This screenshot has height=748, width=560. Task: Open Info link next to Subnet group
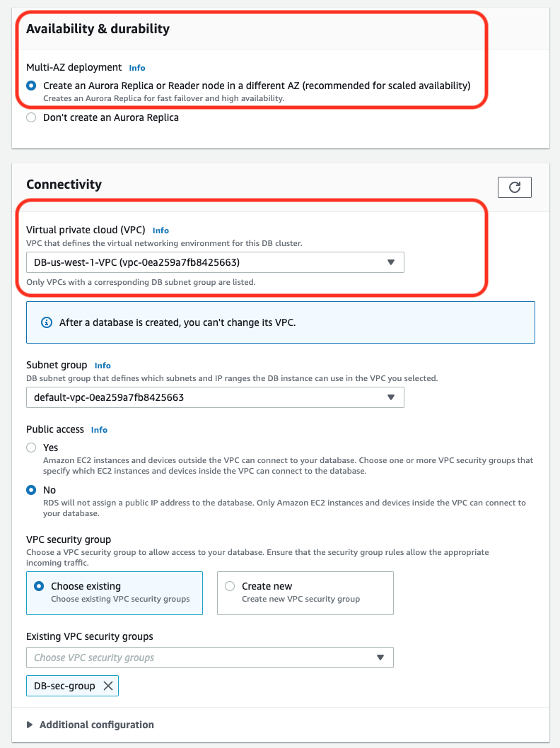coord(103,366)
